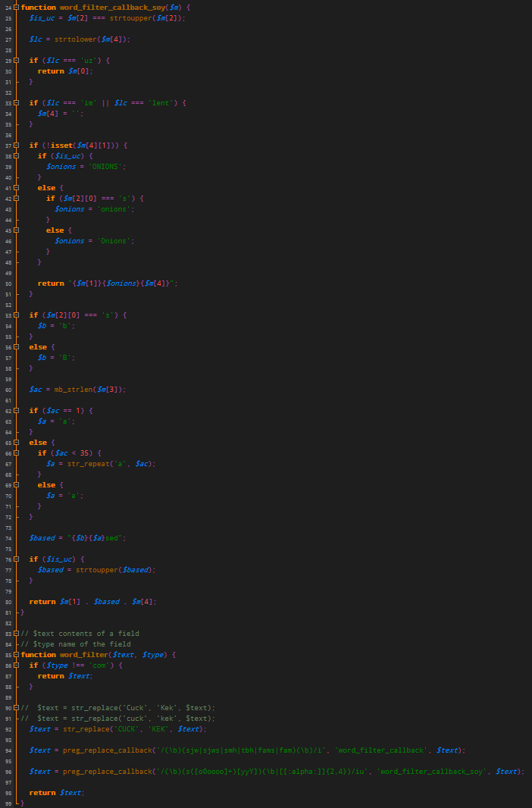Collapse the word_filter_callback_soy function fold marker
This screenshot has height=808, width=532.
[17, 8]
